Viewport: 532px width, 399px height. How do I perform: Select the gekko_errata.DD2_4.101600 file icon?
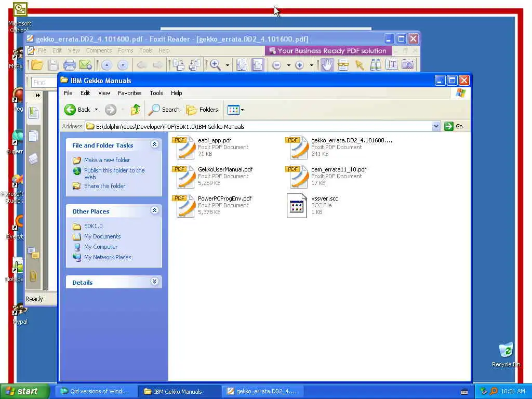coord(297,147)
